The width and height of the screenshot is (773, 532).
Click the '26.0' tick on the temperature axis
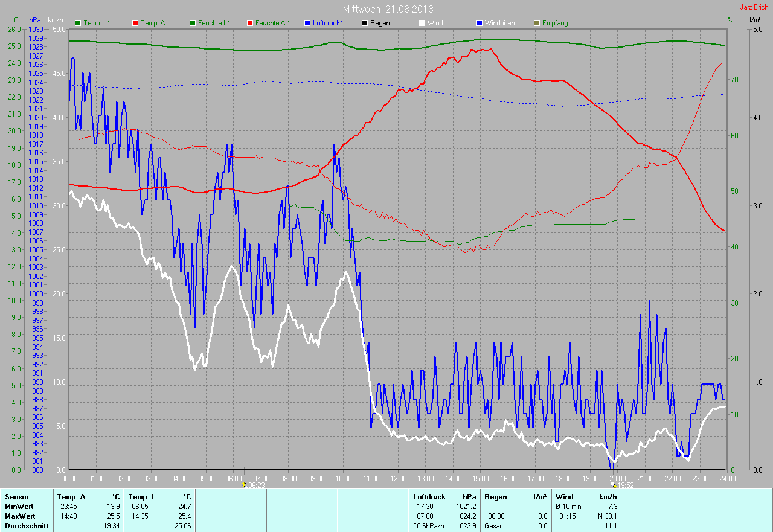[14, 29]
